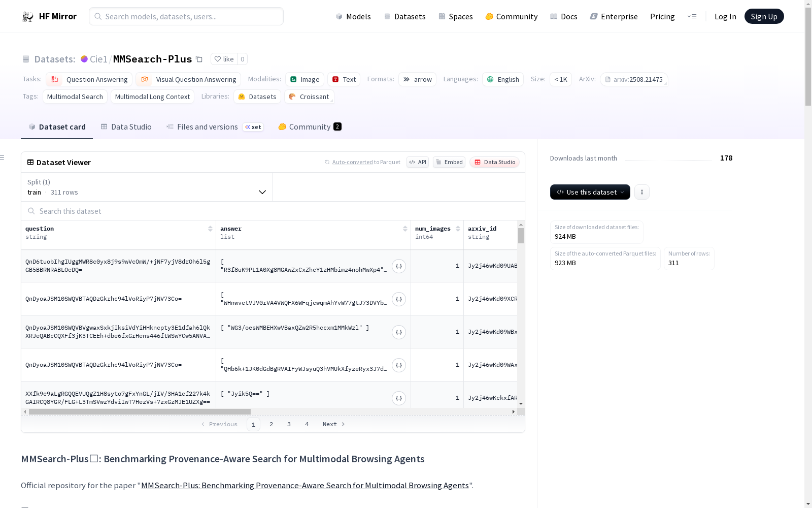
Task: Go to page 3 of the dataset rows
Action: (x=289, y=424)
